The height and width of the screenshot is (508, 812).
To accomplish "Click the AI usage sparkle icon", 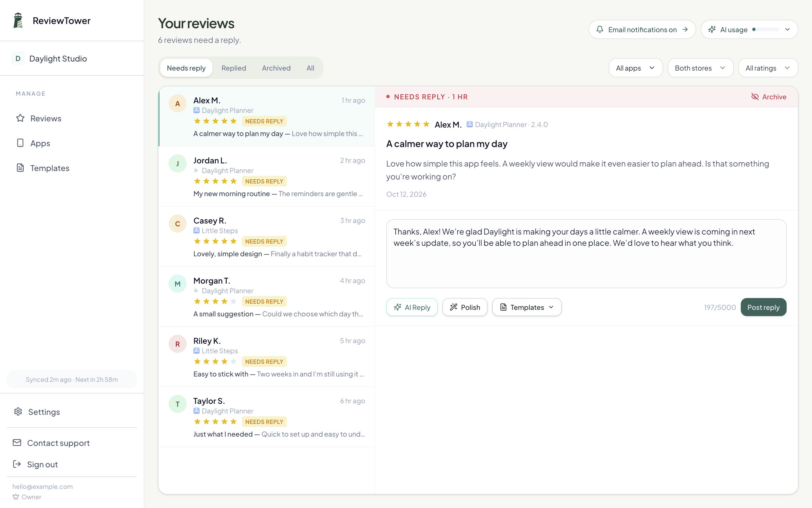I will 712,30.
